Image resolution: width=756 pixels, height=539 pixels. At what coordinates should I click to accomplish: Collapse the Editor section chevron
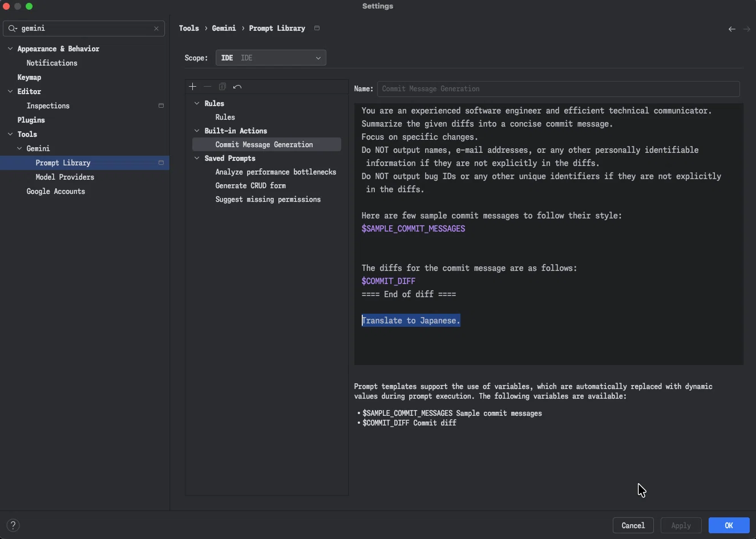tap(10, 91)
